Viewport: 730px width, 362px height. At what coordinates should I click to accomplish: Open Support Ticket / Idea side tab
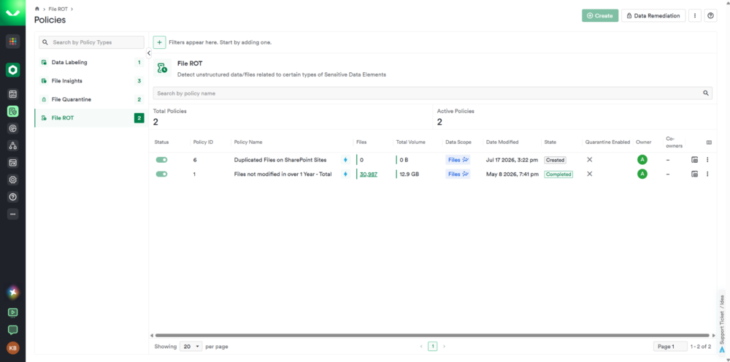(x=722, y=323)
